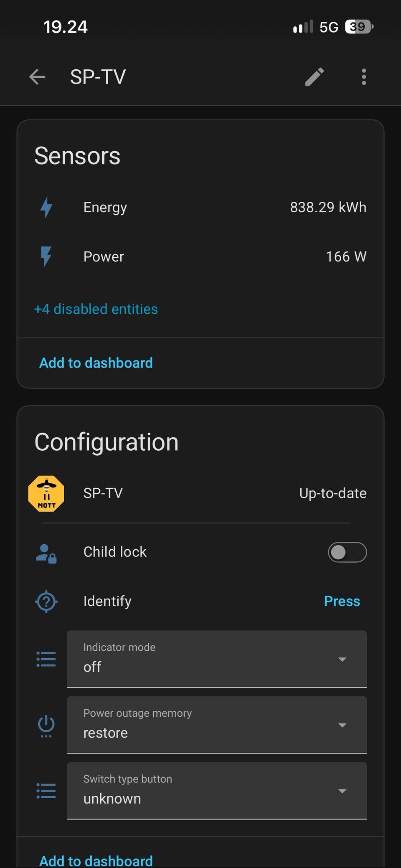The width and height of the screenshot is (401, 868).
Task: Tap the Indicator mode list icon
Action: pyautogui.click(x=46, y=659)
